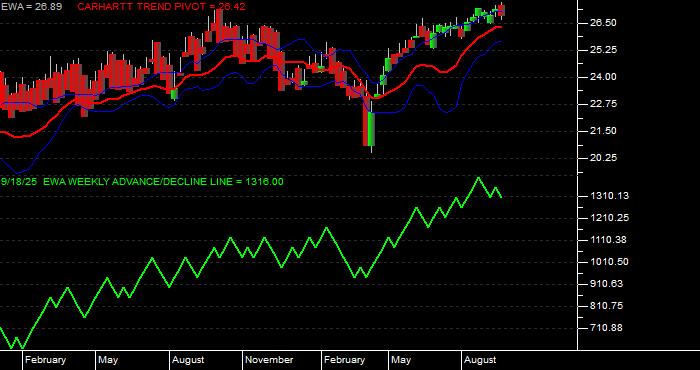Click the 1210.25 advance/decline axis value
Image resolution: width=700 pixels, height=370 pixels.
[x=609, y=218]
